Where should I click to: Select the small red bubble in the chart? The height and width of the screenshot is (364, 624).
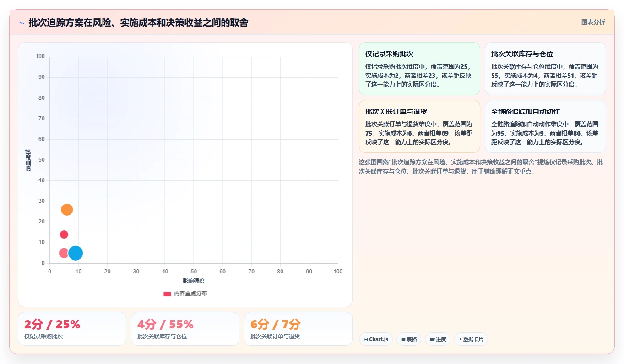tap(64, 234)
